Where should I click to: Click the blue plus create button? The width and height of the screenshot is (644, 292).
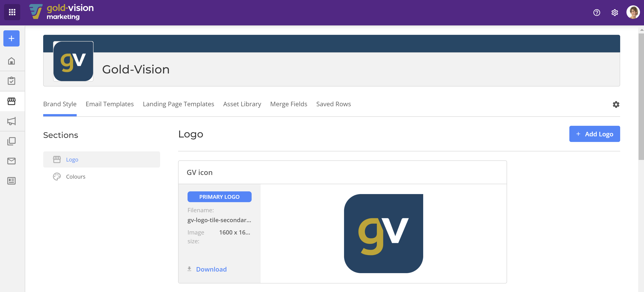pos(11,38)
